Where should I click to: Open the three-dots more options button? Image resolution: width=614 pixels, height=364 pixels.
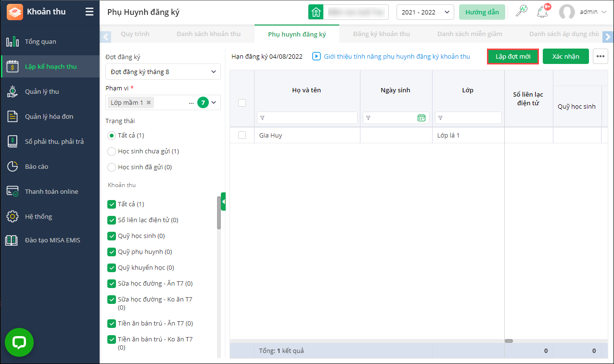600,56
